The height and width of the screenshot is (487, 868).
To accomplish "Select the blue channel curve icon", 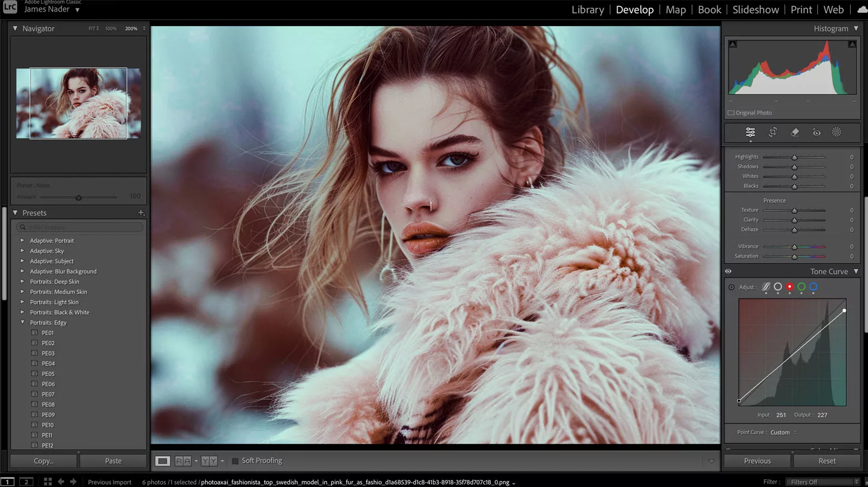I will pos(813,287).
